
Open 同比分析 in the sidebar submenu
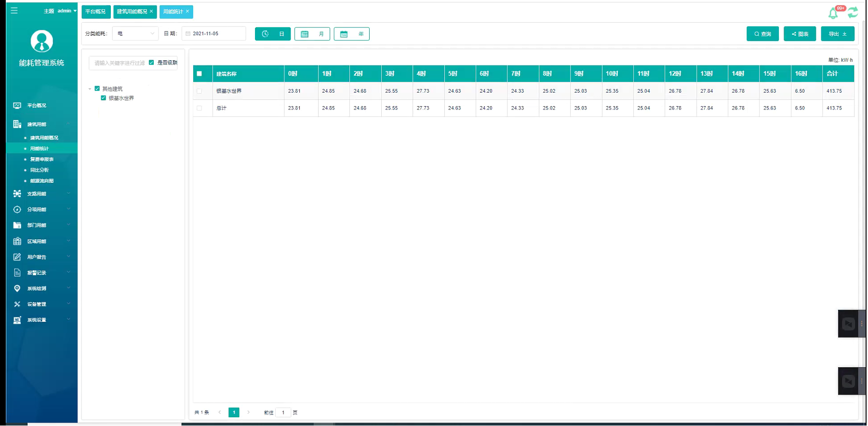[40, 170]
